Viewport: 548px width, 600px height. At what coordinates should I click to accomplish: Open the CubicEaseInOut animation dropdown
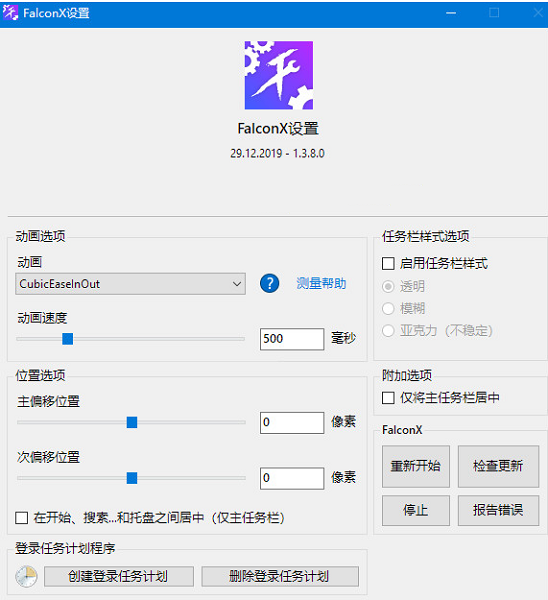point(130,284)
